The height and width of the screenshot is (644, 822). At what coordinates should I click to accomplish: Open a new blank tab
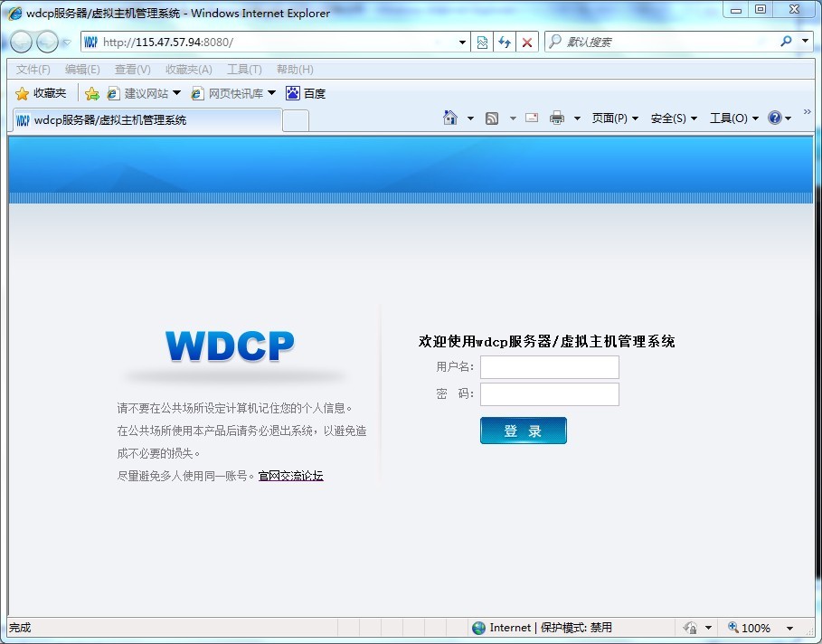pos(296,120)
